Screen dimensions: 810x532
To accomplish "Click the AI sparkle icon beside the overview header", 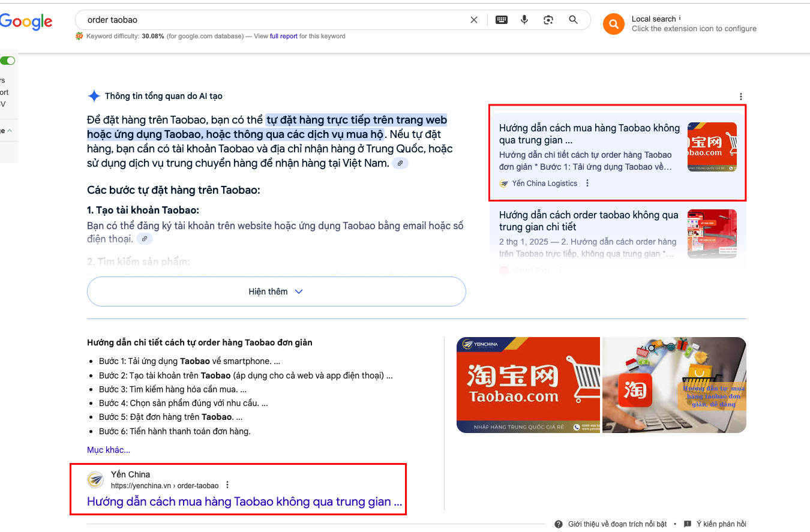I will [x=94, y=96].
